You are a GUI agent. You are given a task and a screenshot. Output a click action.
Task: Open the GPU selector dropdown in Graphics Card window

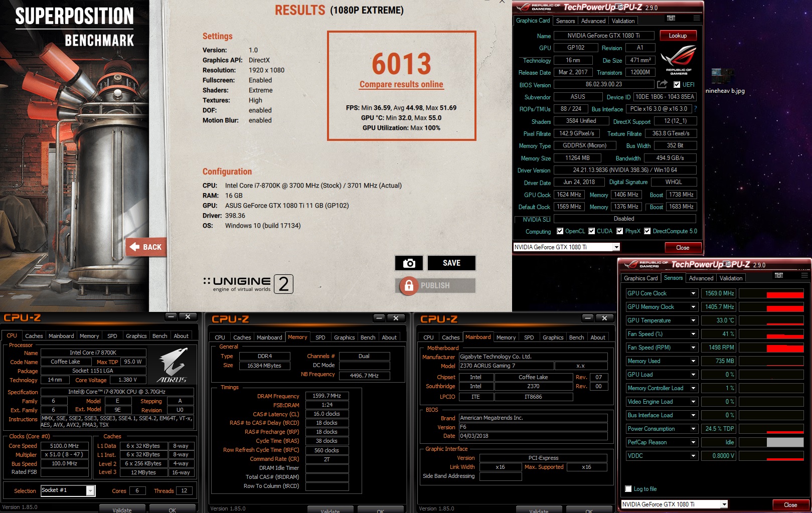[616, 247]
